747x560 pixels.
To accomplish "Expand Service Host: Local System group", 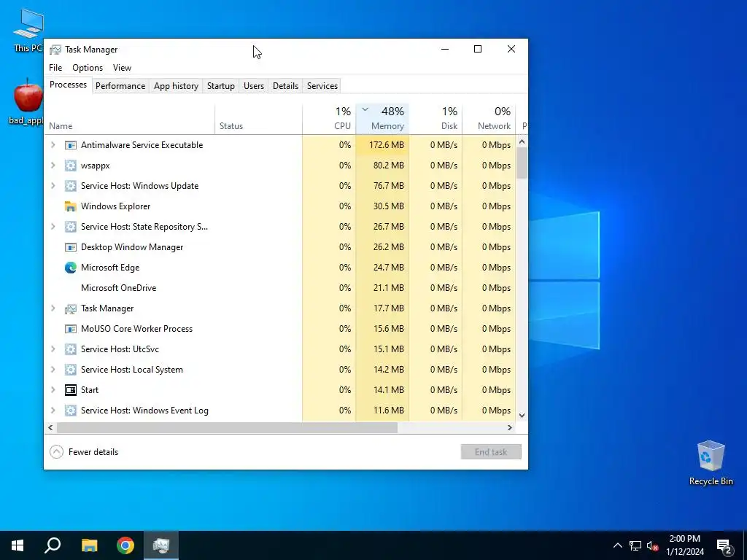I will click(x=53, y=370).
